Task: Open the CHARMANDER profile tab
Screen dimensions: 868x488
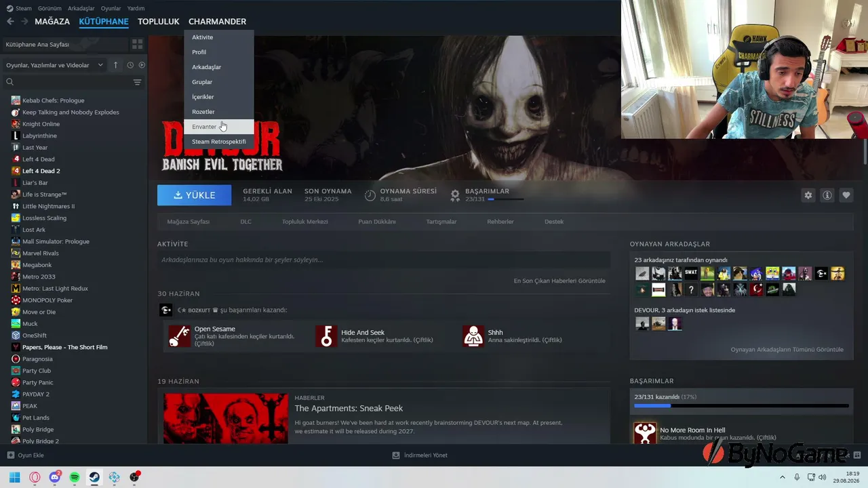Action: point(217,22)
